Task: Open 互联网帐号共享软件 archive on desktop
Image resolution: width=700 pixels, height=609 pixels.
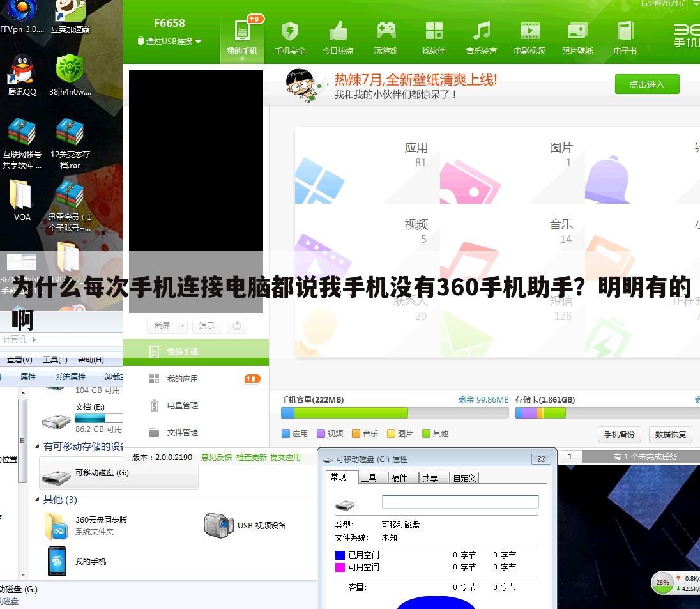Action: coord(22,143)
